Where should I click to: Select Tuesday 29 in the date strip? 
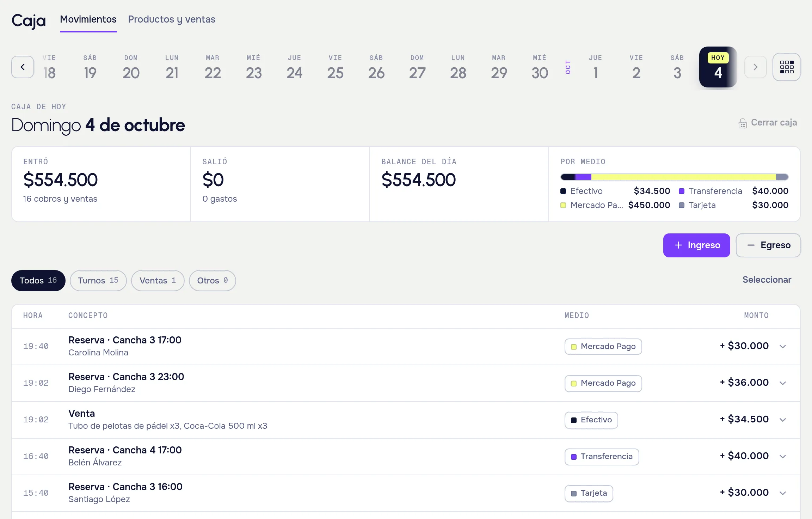[x=499, y=67]
